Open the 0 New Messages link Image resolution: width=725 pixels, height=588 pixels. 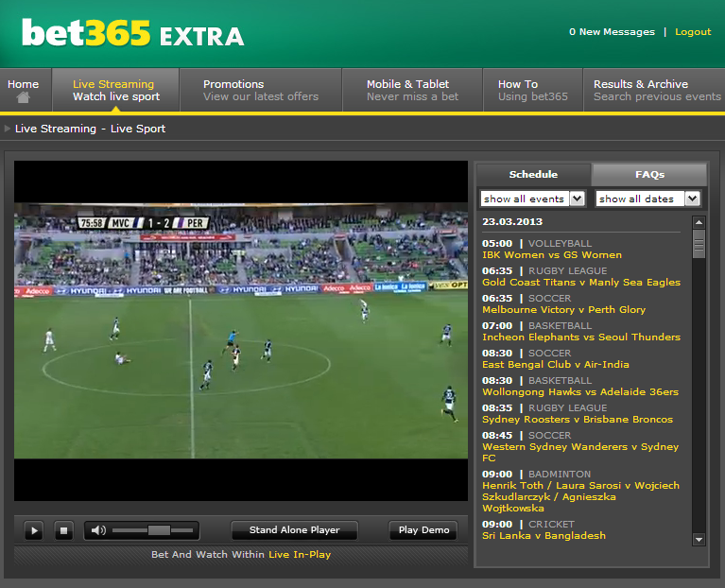pyautogui.click(x=612, y=32)
